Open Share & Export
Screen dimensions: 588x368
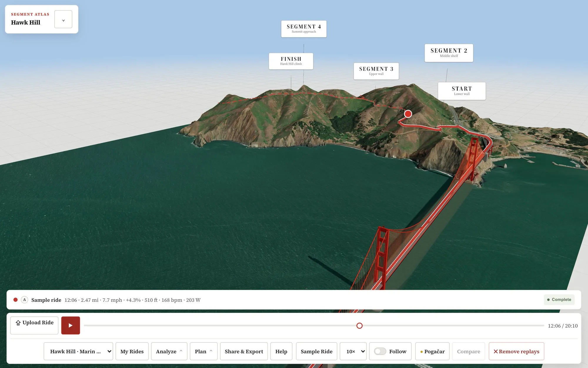(244, 351)
